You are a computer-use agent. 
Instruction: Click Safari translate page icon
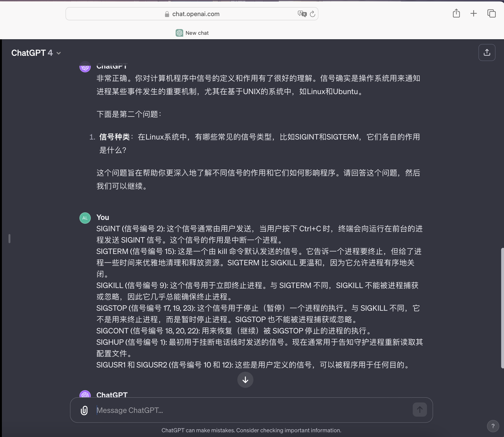(302, 14)
